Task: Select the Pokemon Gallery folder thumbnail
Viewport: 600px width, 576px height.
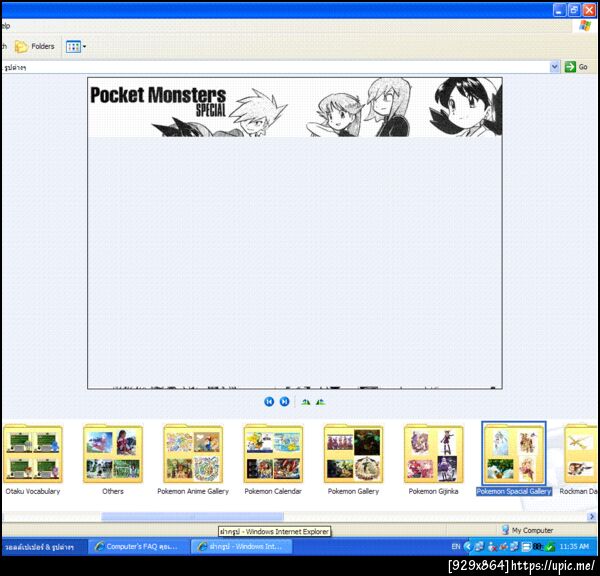Action: coord(353,454)
